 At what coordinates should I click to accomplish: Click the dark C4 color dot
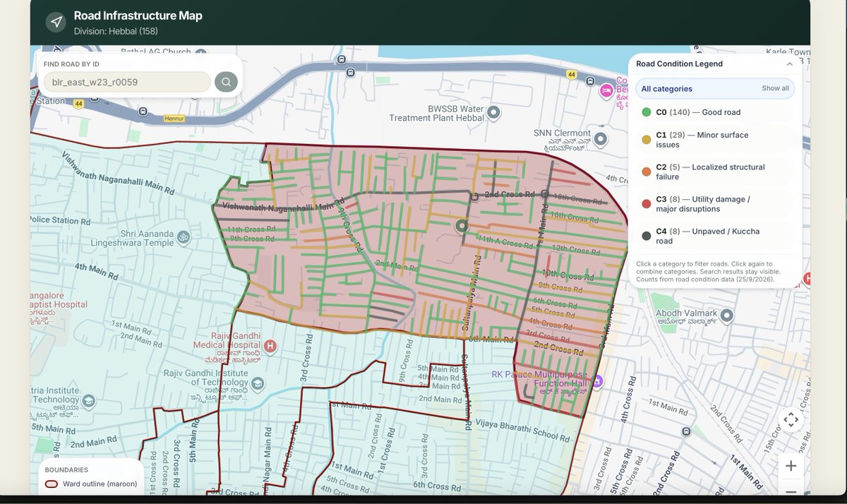[x=646, y=236]
